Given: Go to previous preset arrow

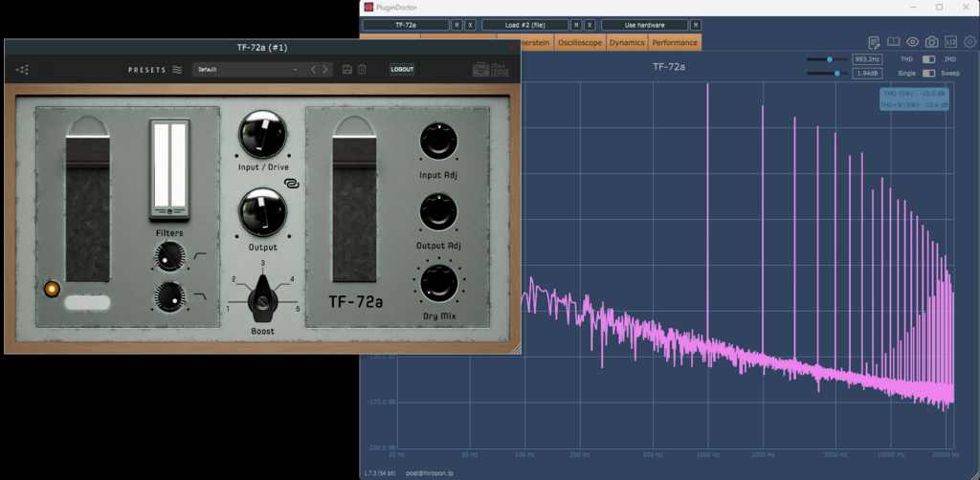Looking at the screenshot, I should point(314,69).
